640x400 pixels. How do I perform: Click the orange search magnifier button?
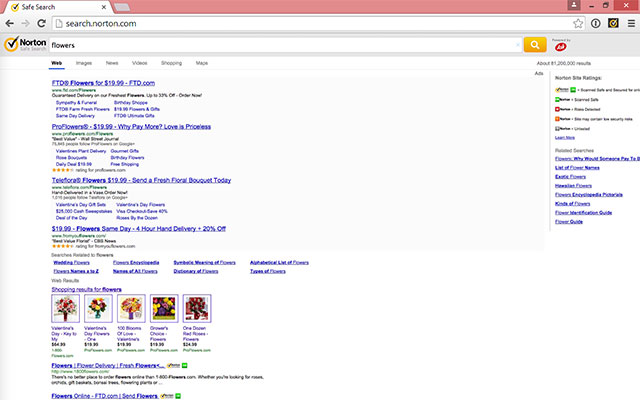(x=535, y=45)
